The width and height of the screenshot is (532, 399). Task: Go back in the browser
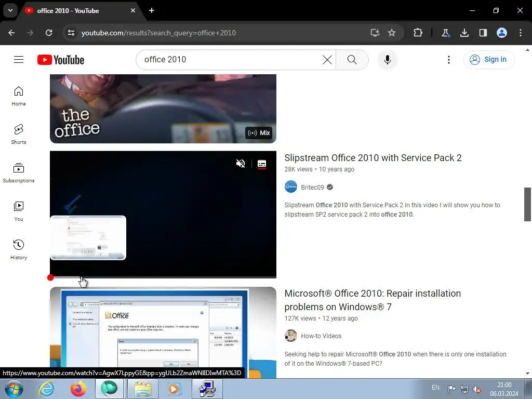point(11,33)
